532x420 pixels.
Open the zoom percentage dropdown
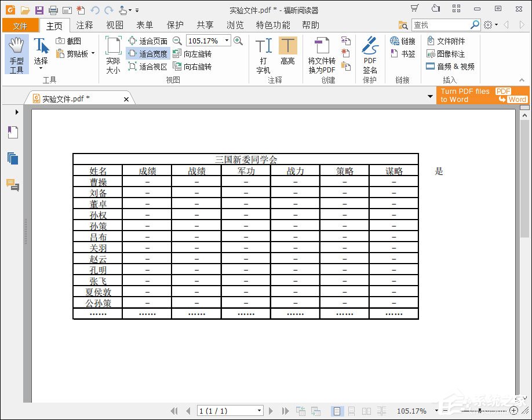(x=227, y=41)
